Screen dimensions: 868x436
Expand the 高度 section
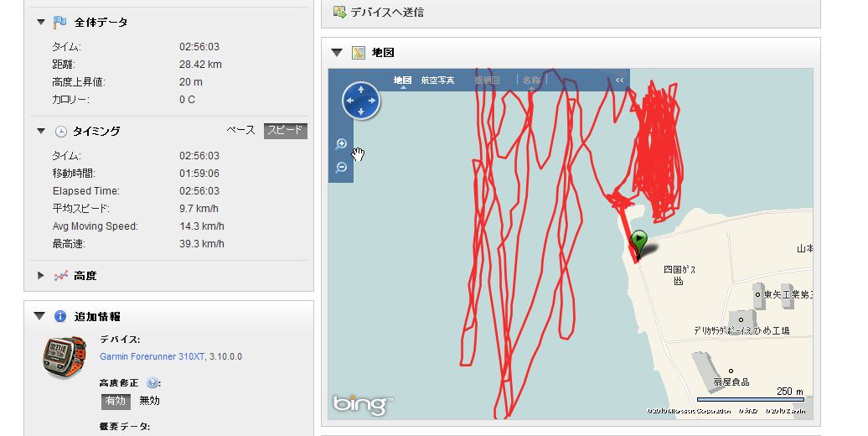click(40, 275)
